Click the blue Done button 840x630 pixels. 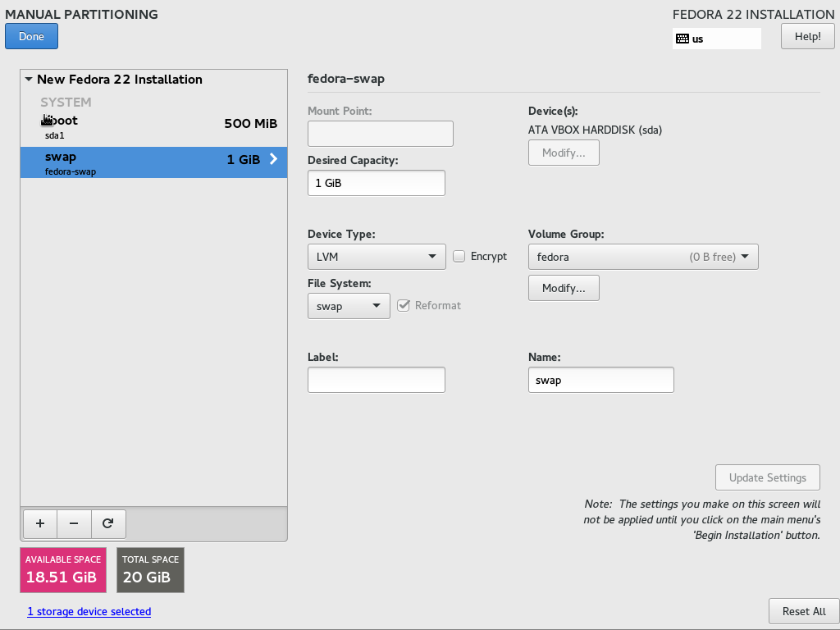coord(31,36)
